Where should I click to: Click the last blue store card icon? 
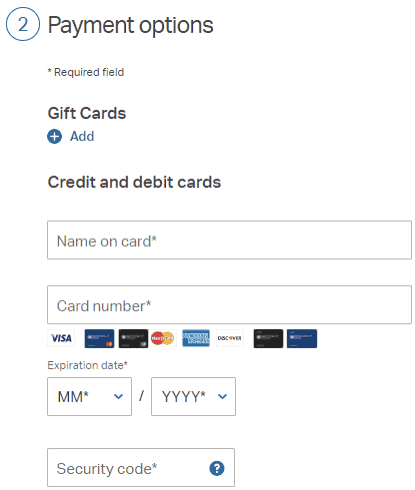[302, 338]
